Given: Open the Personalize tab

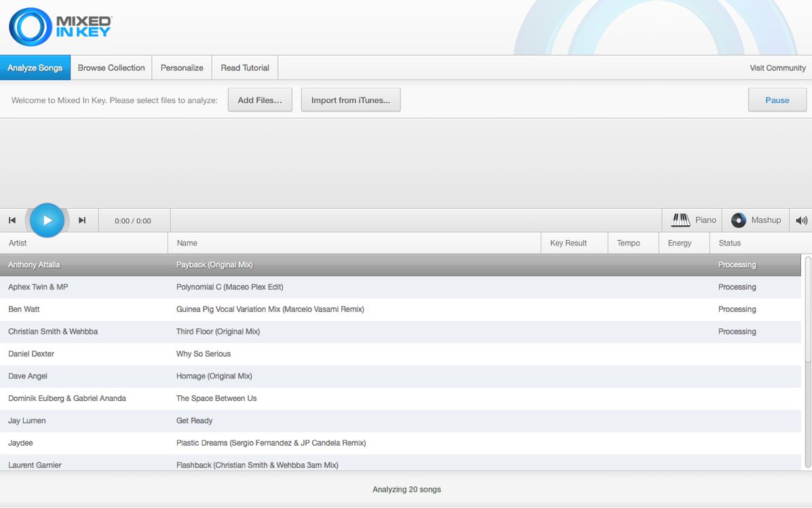Looking at the screenshot, I should pyautogui.click(x=182, y=68).
